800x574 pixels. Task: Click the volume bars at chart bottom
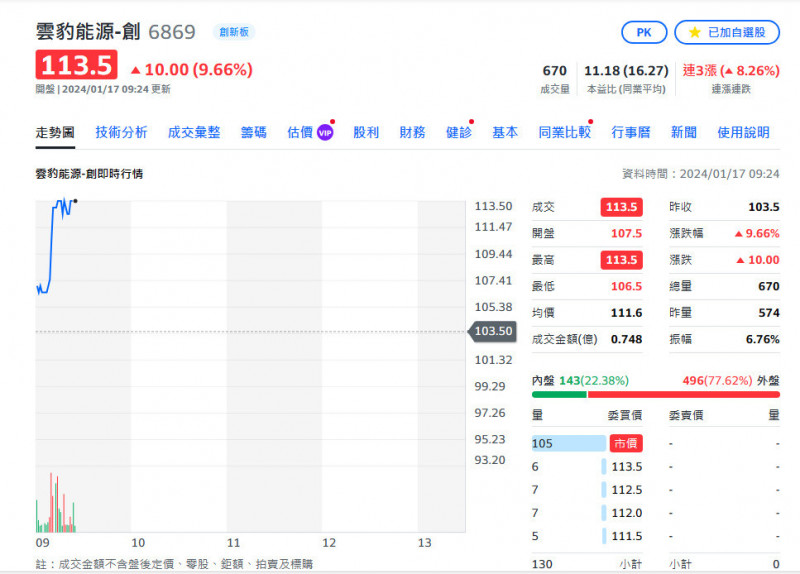(56, 505)
